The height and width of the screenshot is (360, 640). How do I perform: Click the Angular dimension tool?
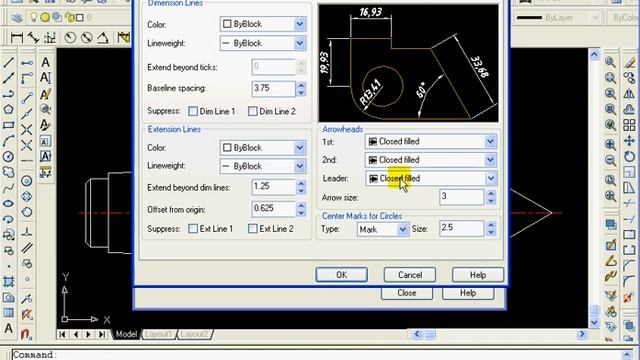tap(103, 38)
